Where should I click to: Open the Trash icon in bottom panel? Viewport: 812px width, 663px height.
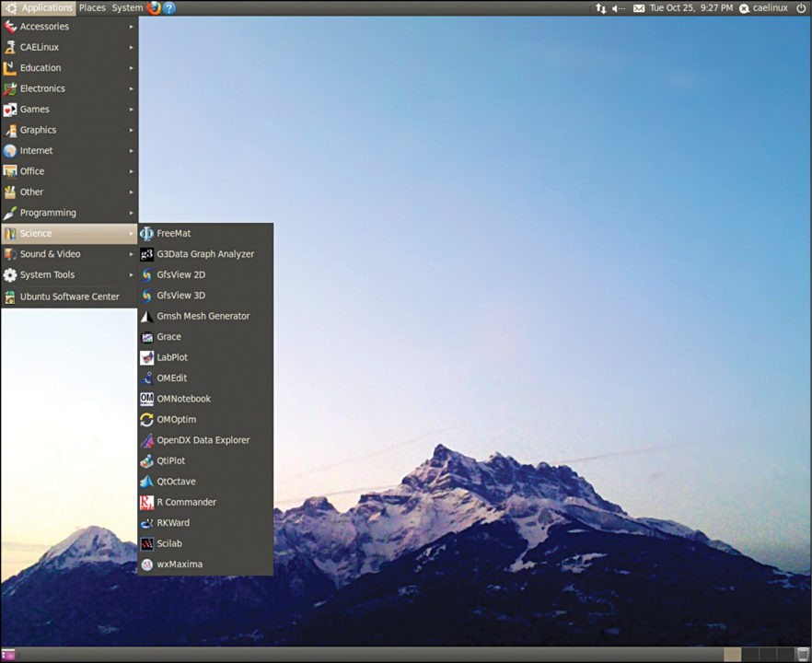click(802, 655)
